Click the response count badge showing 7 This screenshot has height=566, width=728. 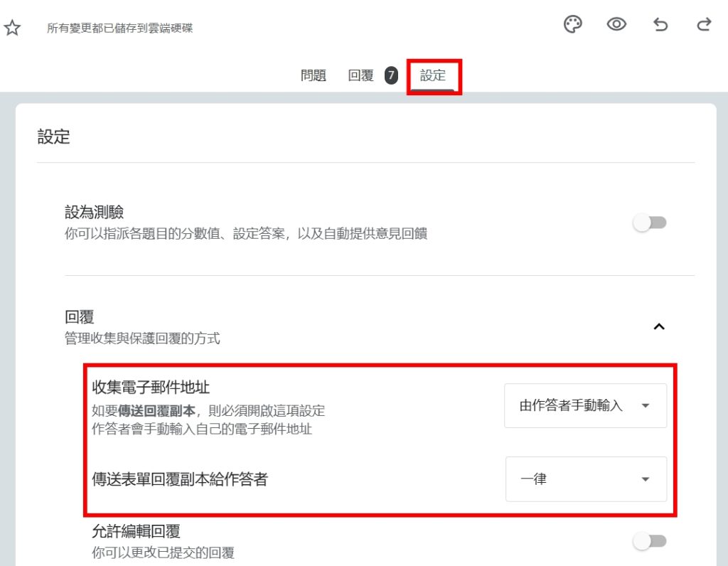(x=391, y=75)
